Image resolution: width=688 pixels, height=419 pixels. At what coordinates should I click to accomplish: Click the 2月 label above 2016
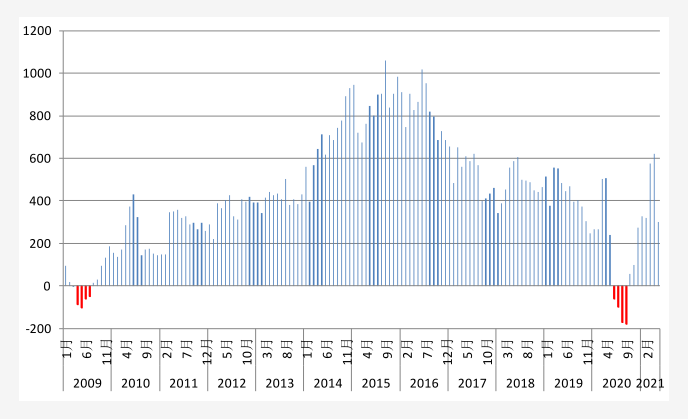[x=408, y=349]
